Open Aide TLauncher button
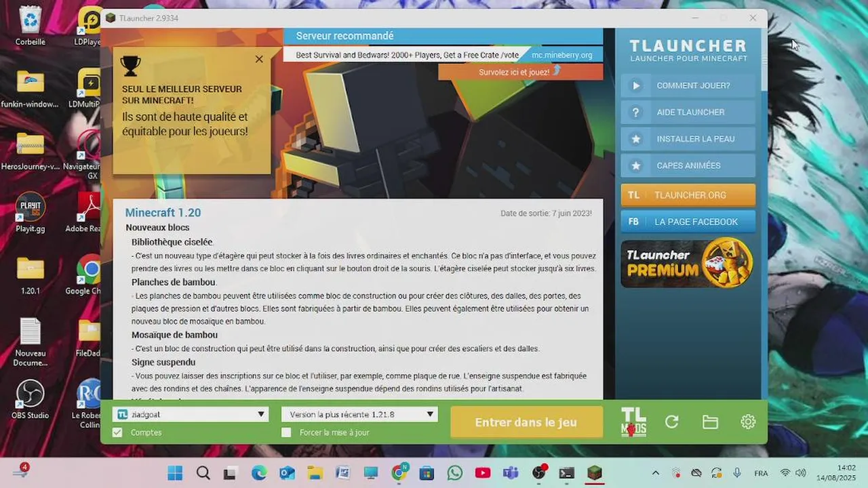This screenshot has width=868, height=488. [x=688, y=112]
